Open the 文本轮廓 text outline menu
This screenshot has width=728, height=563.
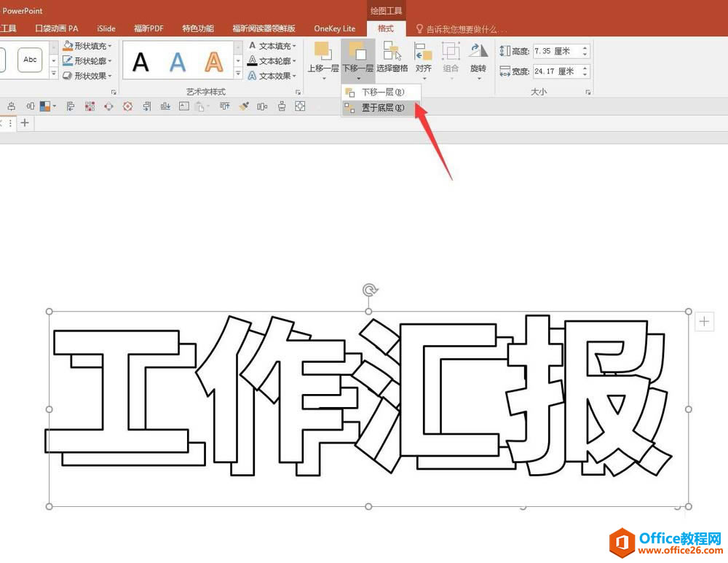pos(272,60)
